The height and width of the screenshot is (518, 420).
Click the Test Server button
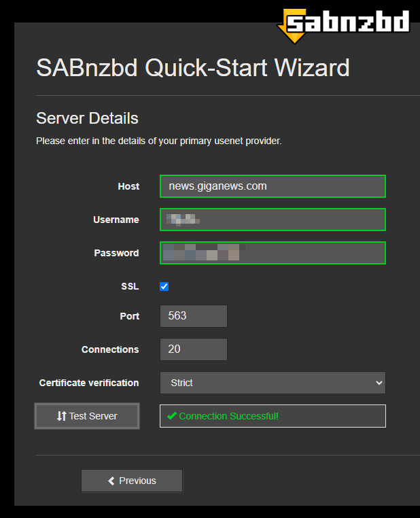click(x=87, y=416)
